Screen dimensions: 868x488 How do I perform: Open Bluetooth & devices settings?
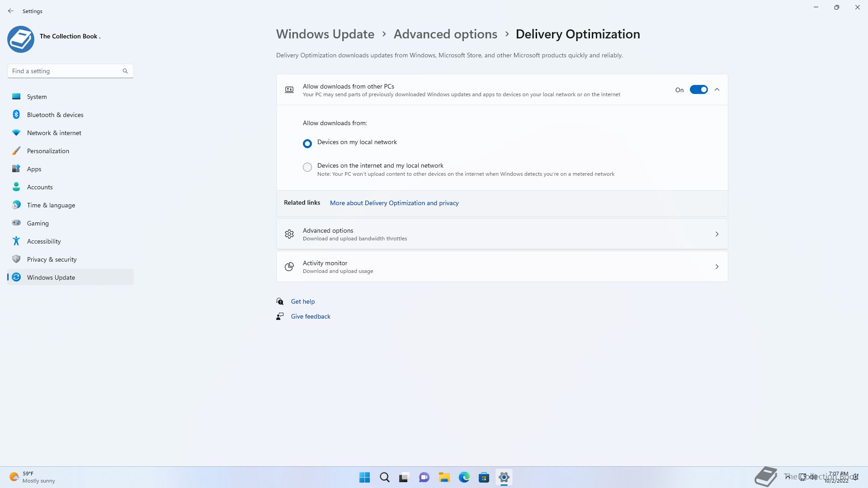point(71,115)
